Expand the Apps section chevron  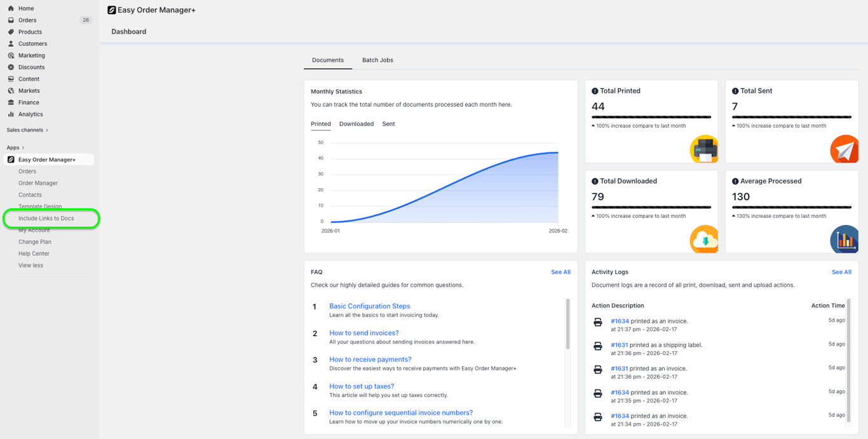23,147
